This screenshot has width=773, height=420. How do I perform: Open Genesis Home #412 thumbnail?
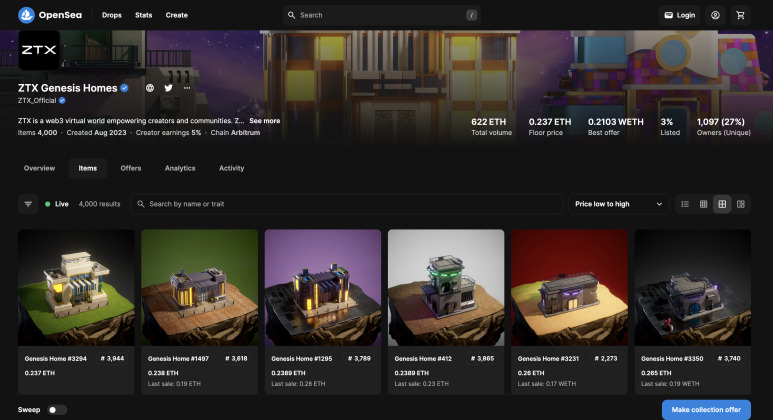click(x=446, y=287)
